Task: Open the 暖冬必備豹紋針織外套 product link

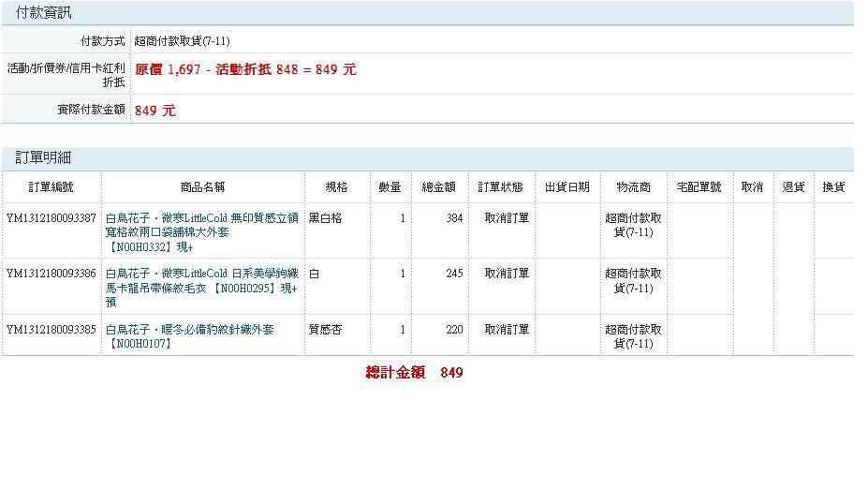Action: click(190, 336)
